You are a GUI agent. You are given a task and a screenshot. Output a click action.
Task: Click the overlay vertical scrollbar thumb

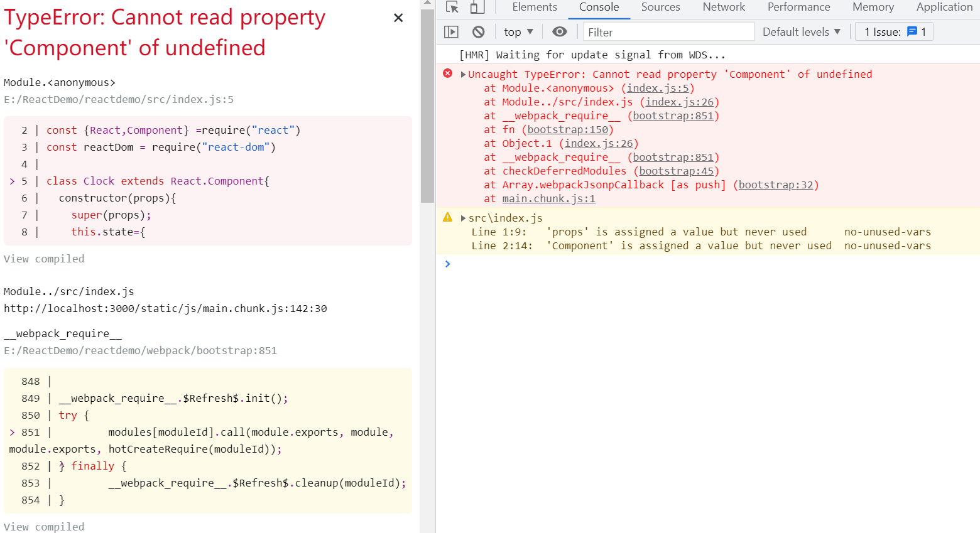pyautogui.click(x=428, y=106)
